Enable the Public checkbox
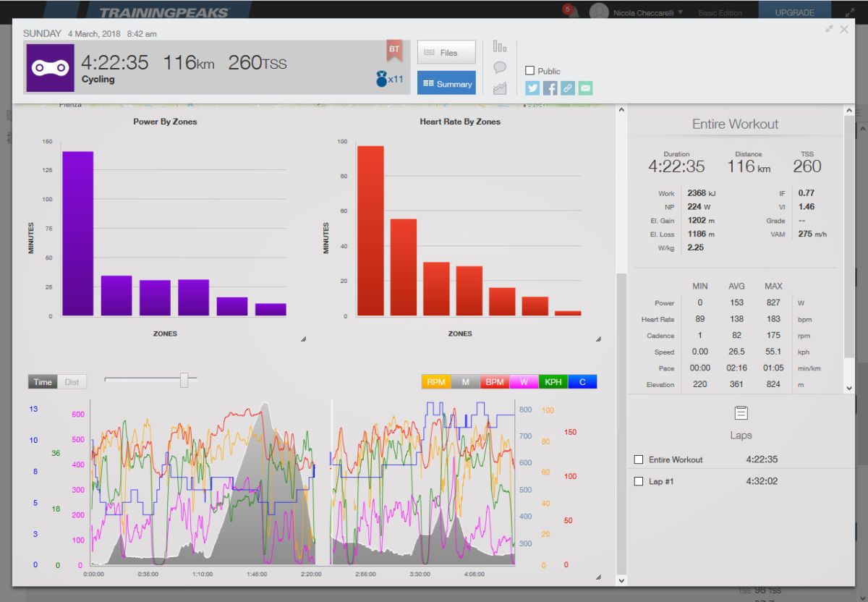The image size is (868, 602). [530, 71]
